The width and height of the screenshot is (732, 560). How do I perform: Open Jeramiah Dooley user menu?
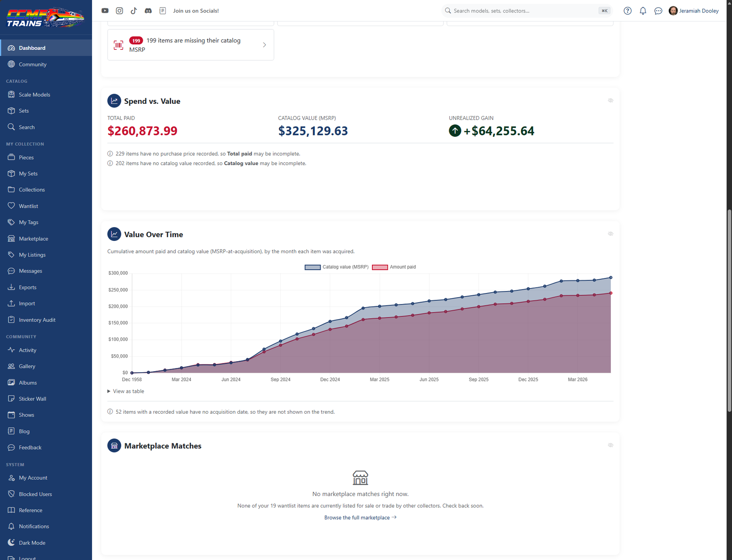[x=694, y=11]
